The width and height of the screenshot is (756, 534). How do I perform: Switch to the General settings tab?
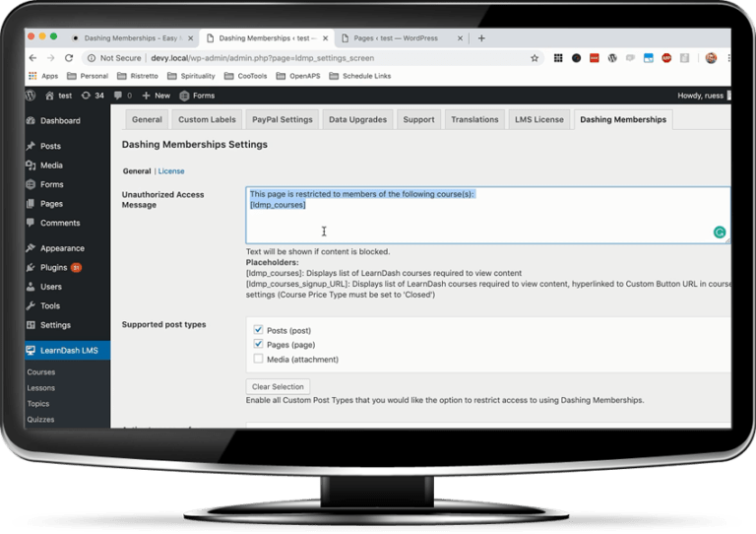pos(147,119)
